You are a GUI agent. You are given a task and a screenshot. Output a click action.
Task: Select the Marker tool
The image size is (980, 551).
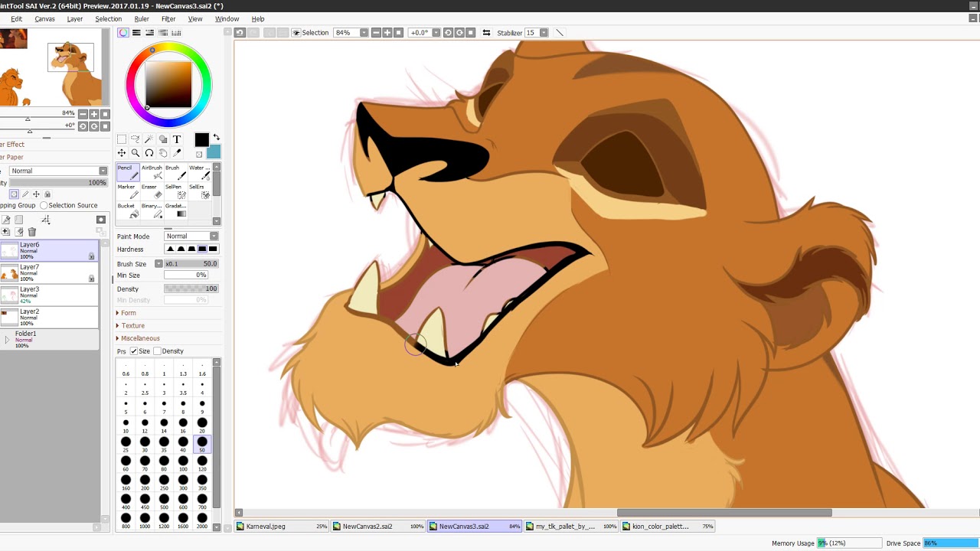127,191
